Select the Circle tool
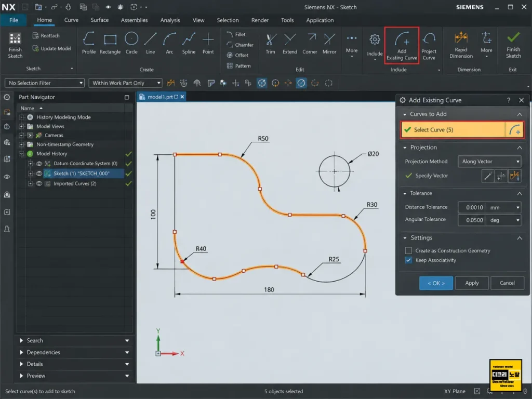The image size is (532, 399). [131, 43]
